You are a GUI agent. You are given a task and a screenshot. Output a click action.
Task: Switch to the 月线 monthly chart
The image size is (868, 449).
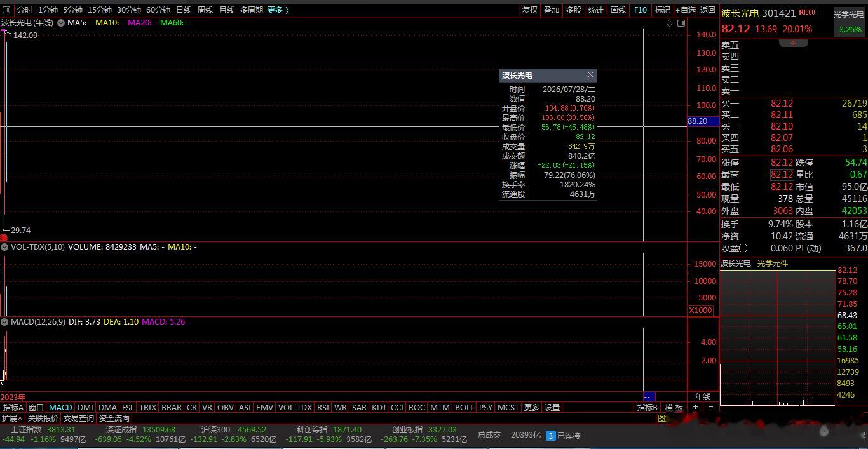pyautogui.click(x=227, y=10)
